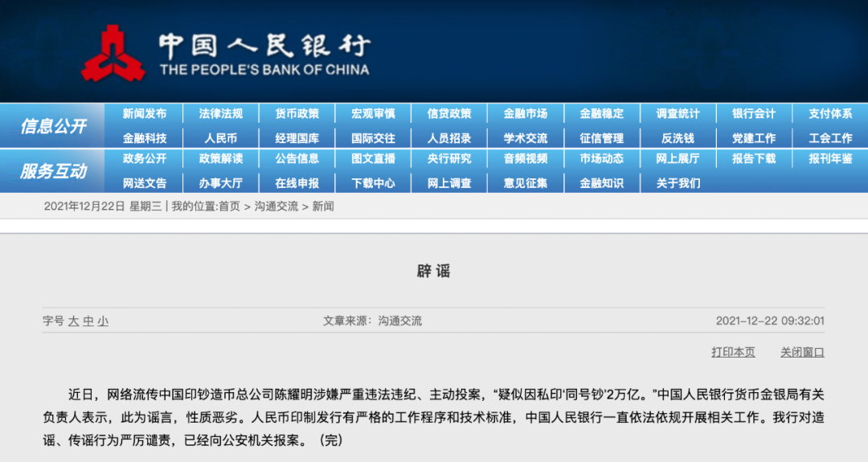Navigate to 人员招录

[449, 138]
